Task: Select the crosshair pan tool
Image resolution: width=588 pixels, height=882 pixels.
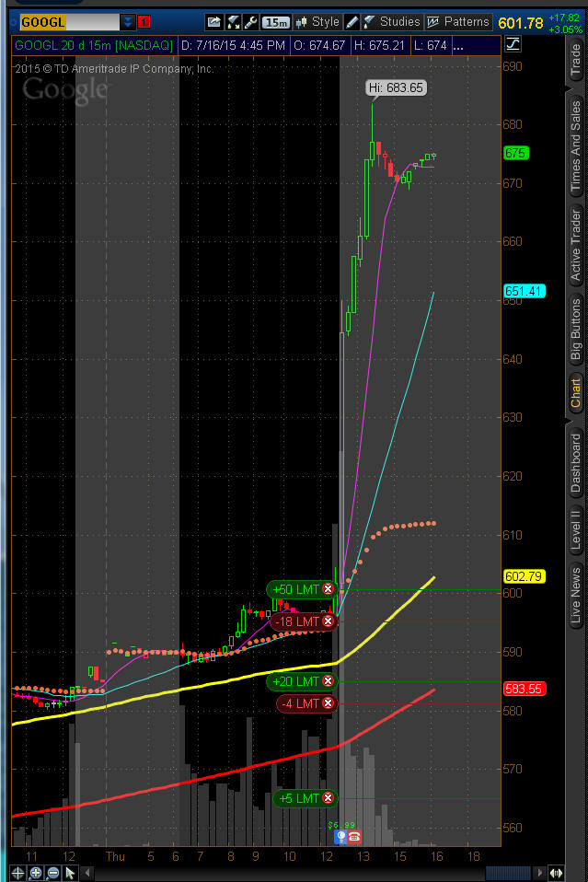Action: (18, 873)
